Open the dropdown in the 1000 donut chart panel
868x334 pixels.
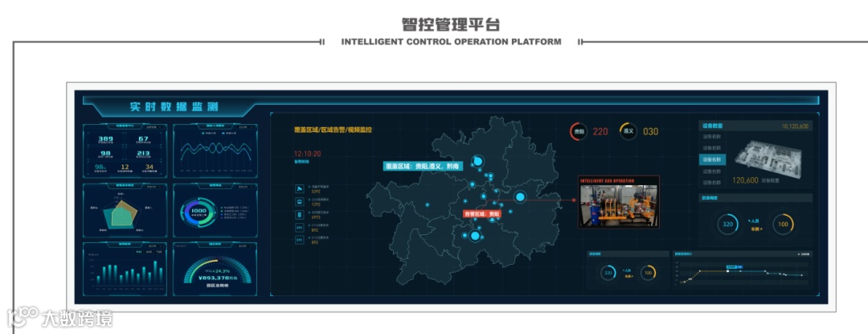pyautogui.click(x=246, y=187)
